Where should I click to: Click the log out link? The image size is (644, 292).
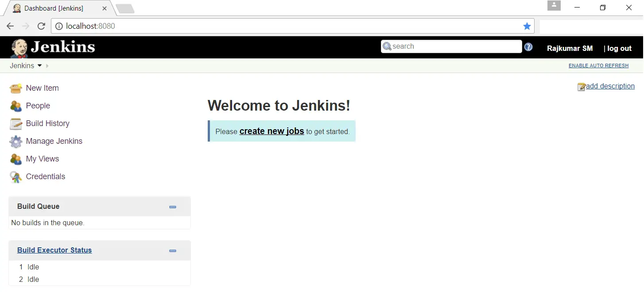[x=619, y=48]
